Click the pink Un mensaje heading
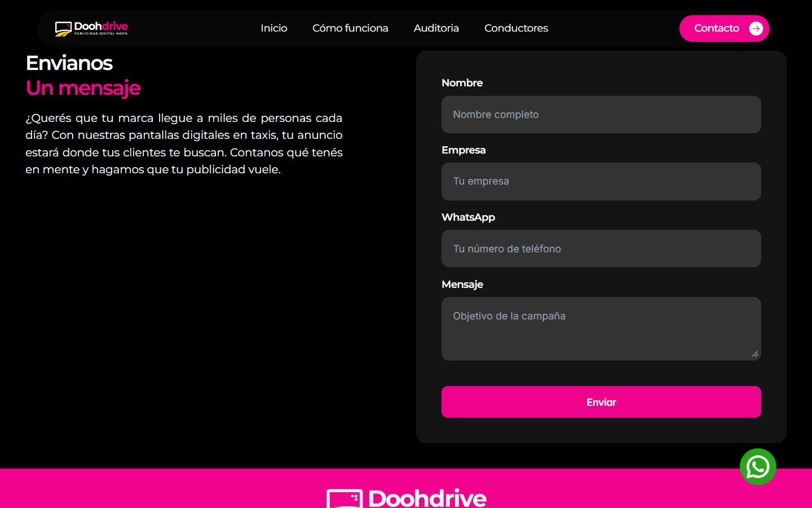 (83, 88)
